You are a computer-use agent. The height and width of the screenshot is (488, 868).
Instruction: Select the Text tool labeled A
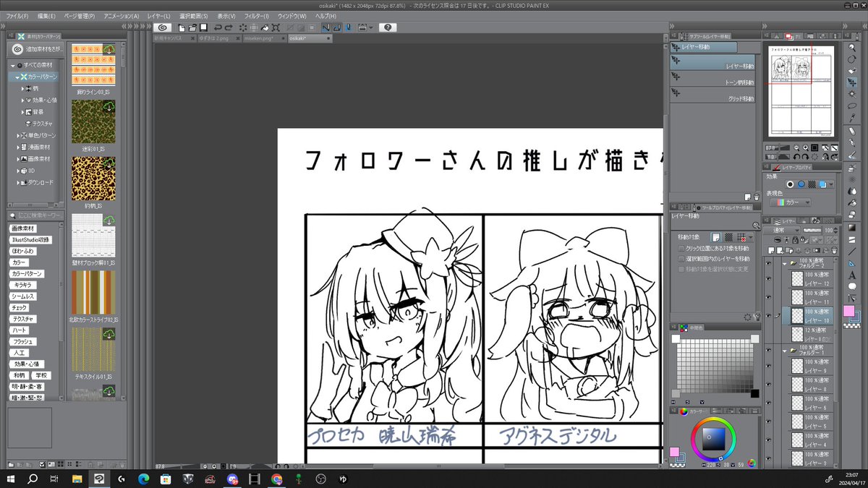[x=853, y=275]
